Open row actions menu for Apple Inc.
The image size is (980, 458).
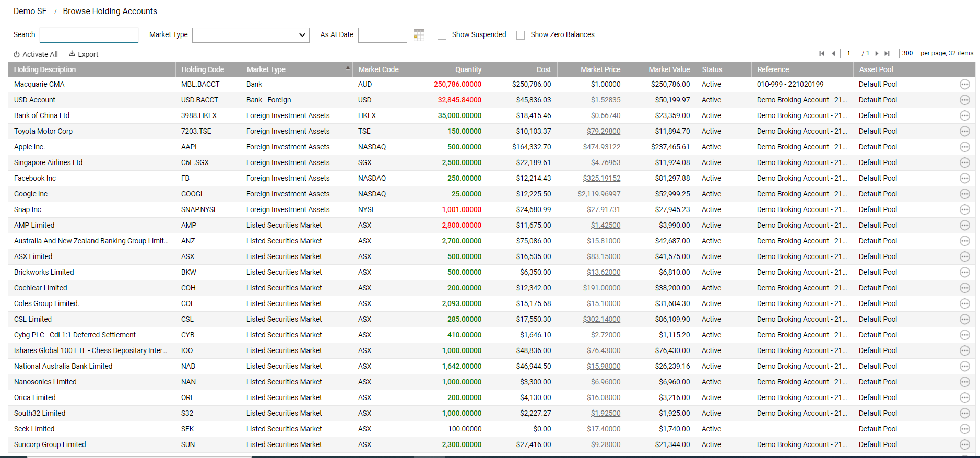(x=964, y=147)
